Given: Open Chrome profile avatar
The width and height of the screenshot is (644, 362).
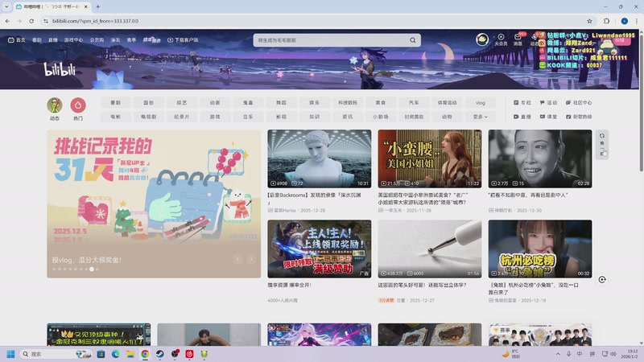Looking at the screenshot, I should pos(625,21).
